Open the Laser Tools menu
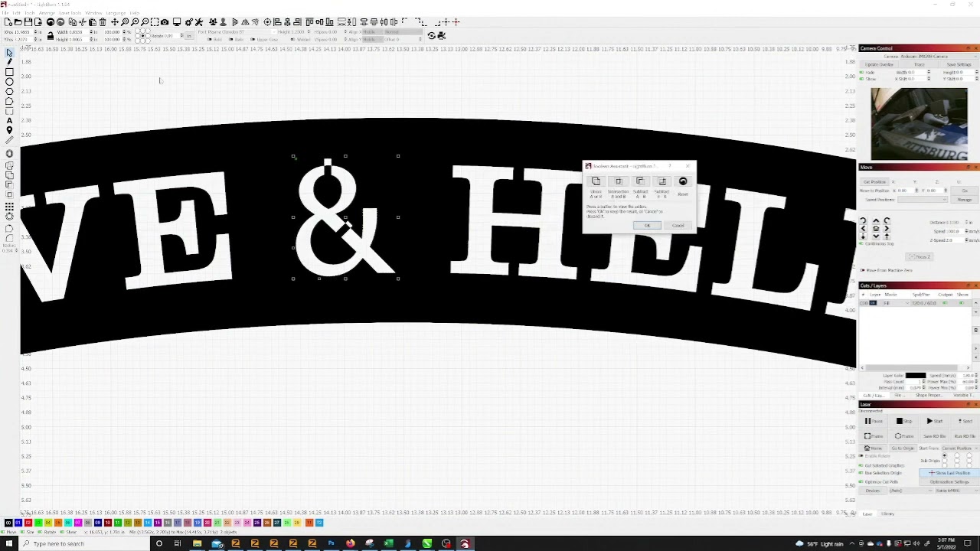980x551 pixels. pyautogui.click(x=70, y=13)
